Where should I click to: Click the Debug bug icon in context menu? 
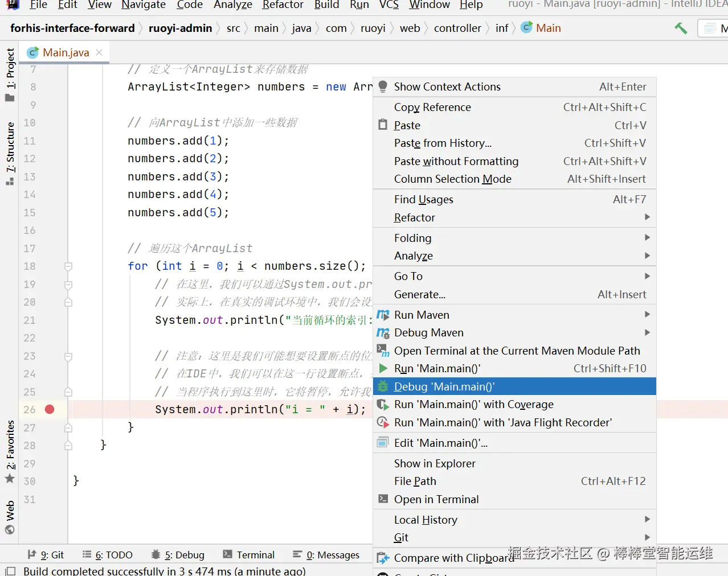tap(383, 386)
